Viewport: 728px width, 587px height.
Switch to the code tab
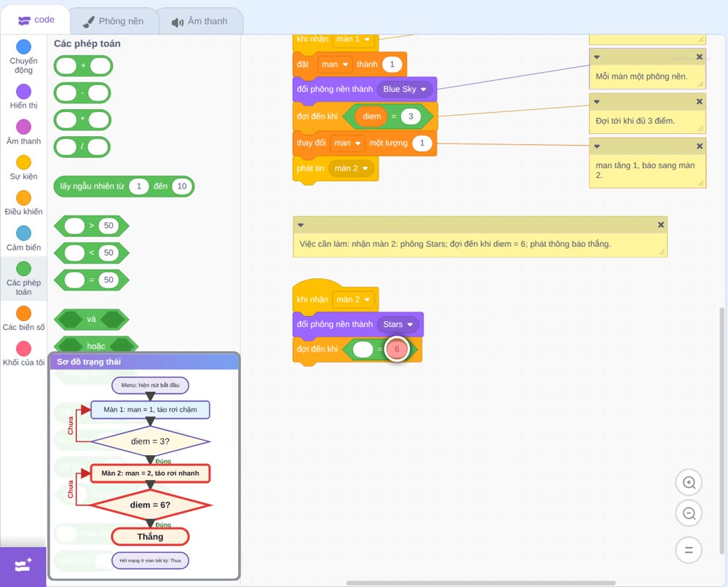click(35, 20)
